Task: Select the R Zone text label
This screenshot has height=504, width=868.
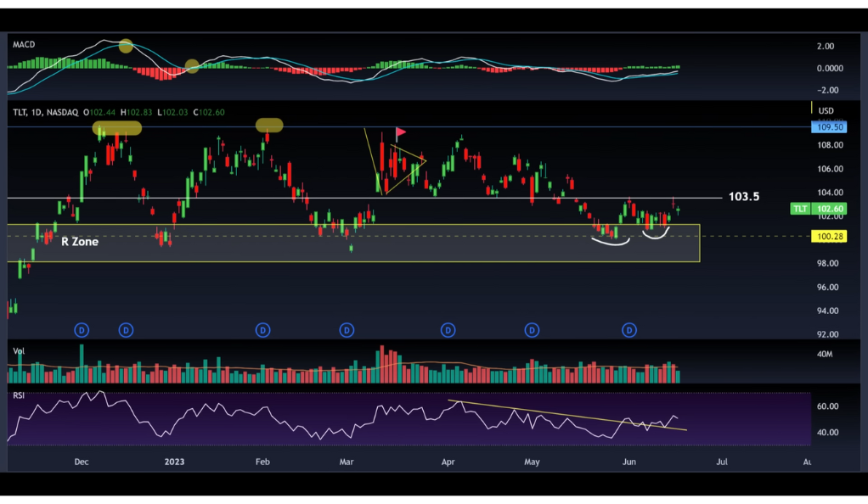Action: (x=80, y=241)
